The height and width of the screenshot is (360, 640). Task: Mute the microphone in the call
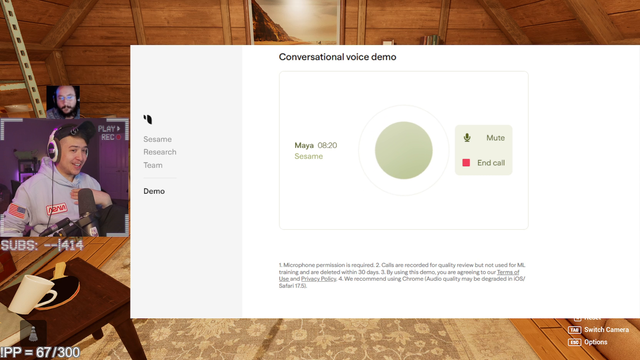pos(484,138)
